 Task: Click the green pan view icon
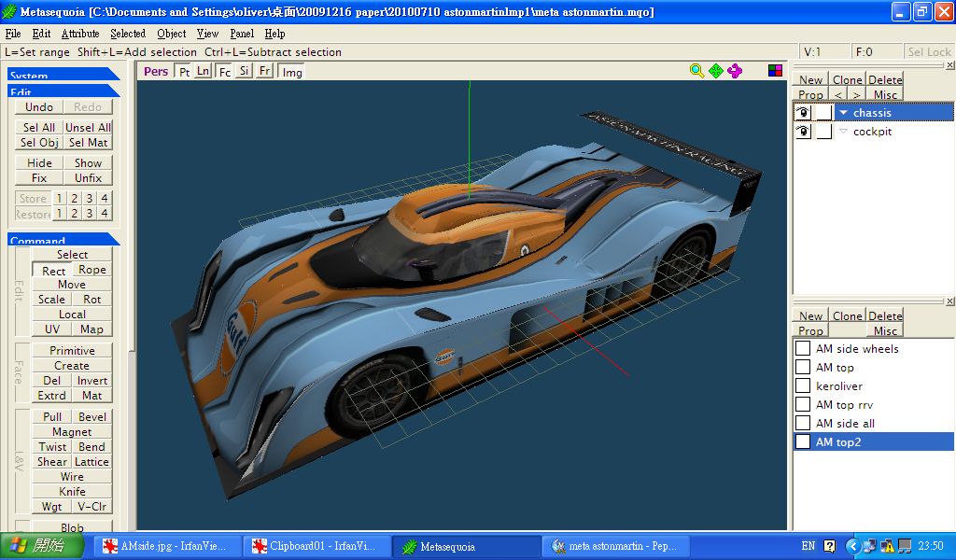(716, 71)
